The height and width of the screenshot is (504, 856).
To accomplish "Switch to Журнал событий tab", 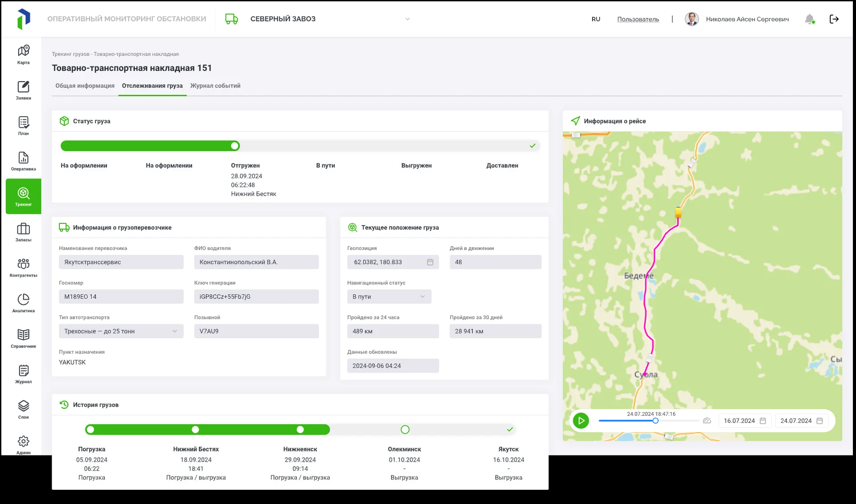I will pyautogui.click(x=215, y=86).
